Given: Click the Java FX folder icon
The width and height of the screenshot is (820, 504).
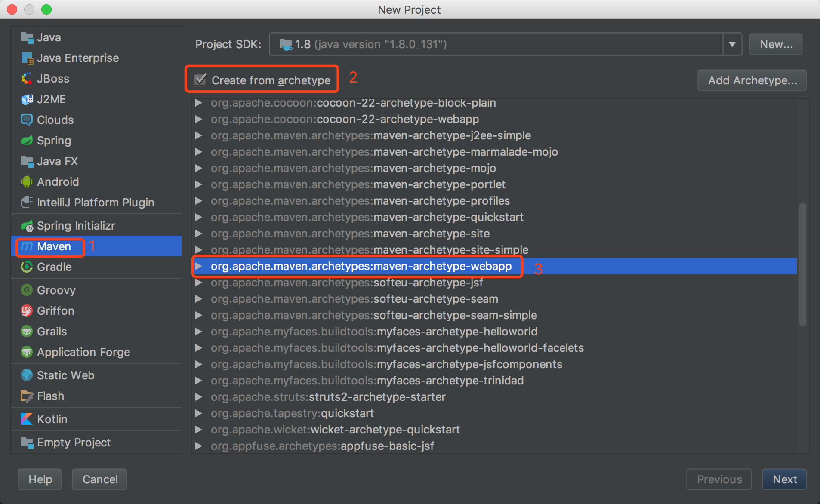Looking at the screenshot, I should (27, 161).
